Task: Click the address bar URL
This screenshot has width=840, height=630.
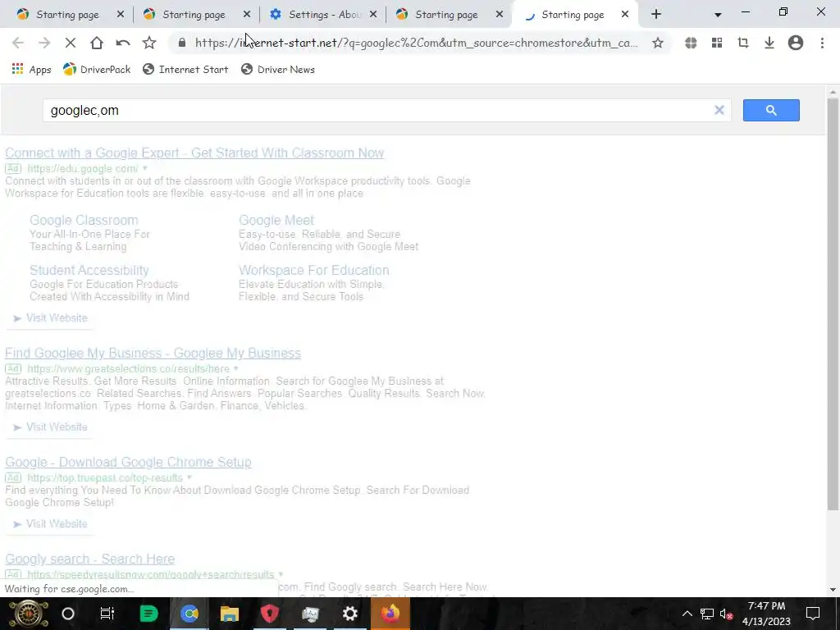Action: point(416,43)
